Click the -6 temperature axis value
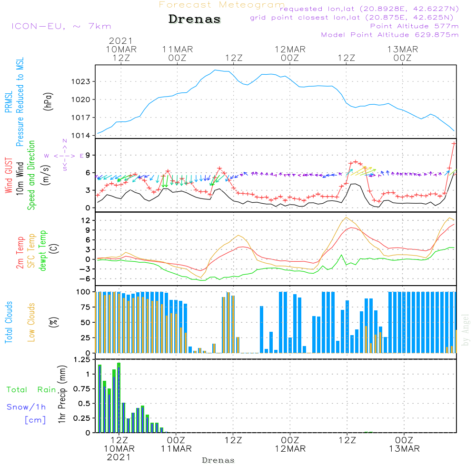Image resolution: width=476 pixels, height=476 pixels. tap(84, 278)
